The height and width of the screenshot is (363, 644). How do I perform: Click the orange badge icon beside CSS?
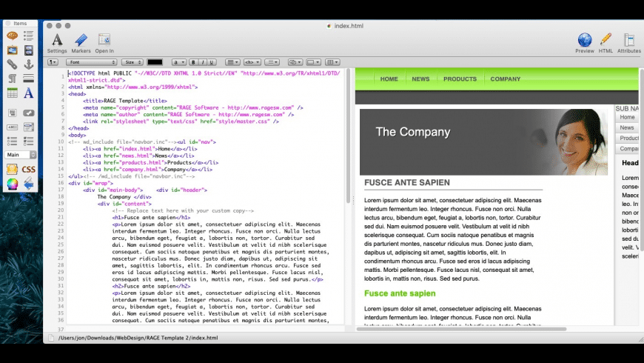pyautogui.click(x=13, y=170)
